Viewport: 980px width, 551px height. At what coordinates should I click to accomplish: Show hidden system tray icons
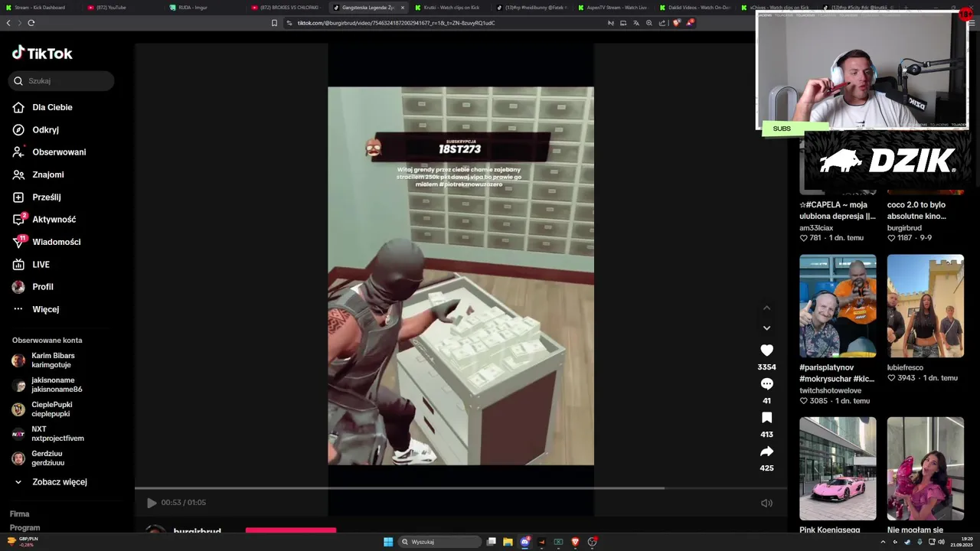(883, 542)
